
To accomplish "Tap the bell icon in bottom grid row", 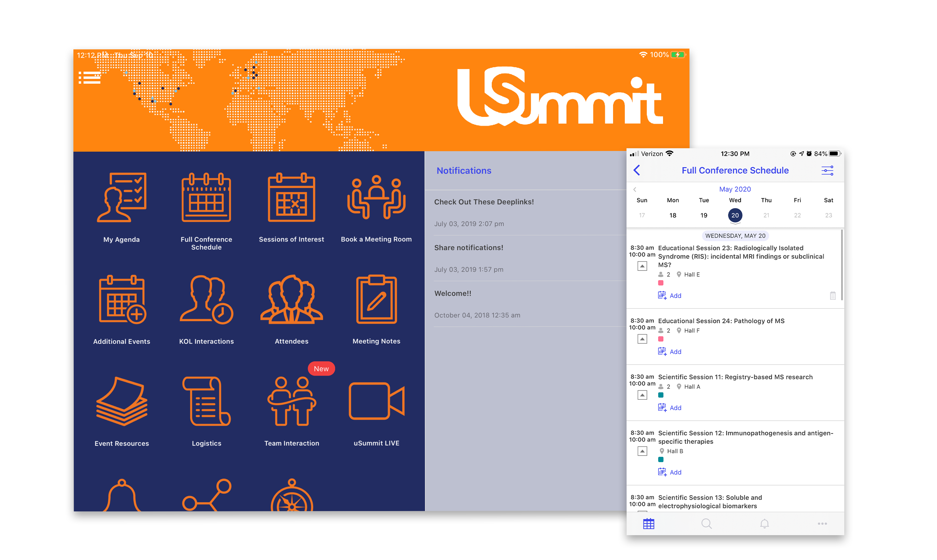I will coord(122,495).
